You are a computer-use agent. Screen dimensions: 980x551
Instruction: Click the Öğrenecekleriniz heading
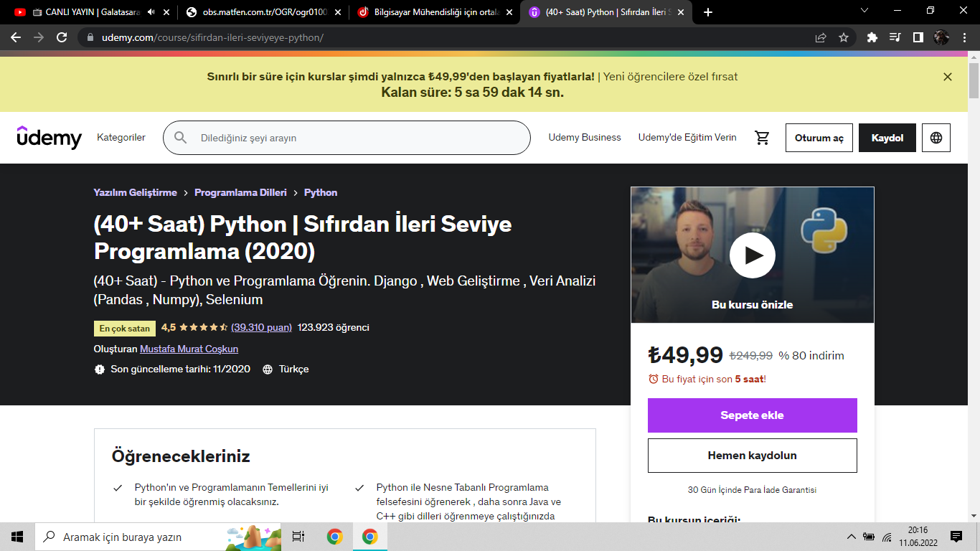[181, 456]
